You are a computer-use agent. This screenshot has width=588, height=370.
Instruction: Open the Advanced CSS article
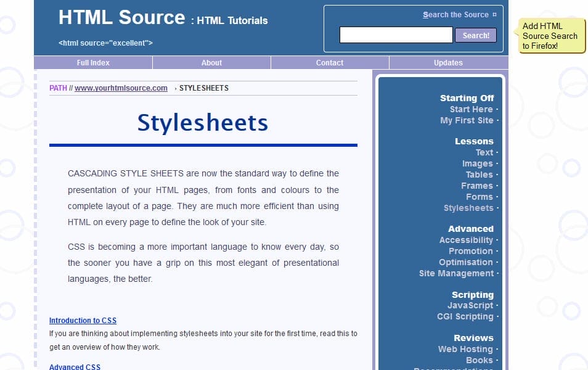[x=75, y=366]
